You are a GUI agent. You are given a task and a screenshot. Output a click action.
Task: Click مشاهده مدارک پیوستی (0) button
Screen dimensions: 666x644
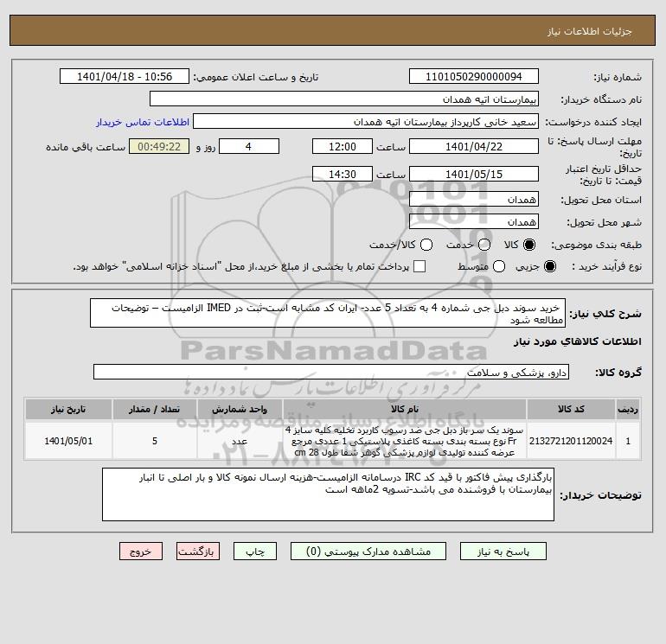pos(368,552)
